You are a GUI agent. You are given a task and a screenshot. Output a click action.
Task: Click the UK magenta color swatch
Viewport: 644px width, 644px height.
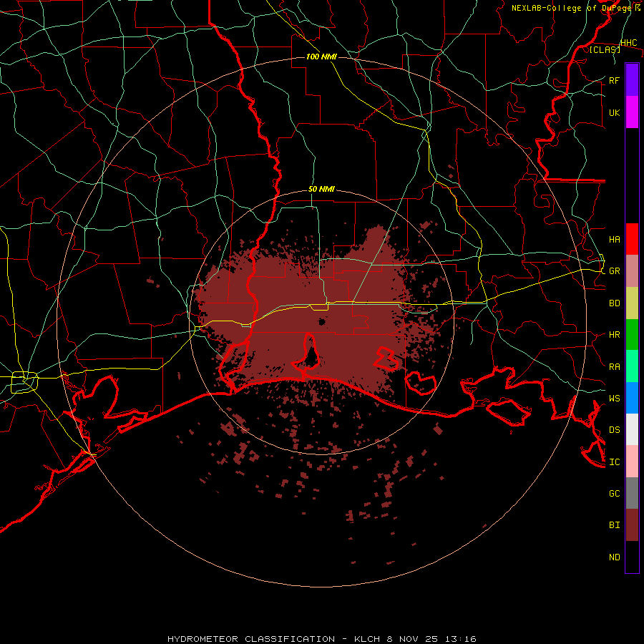[632, 112]
